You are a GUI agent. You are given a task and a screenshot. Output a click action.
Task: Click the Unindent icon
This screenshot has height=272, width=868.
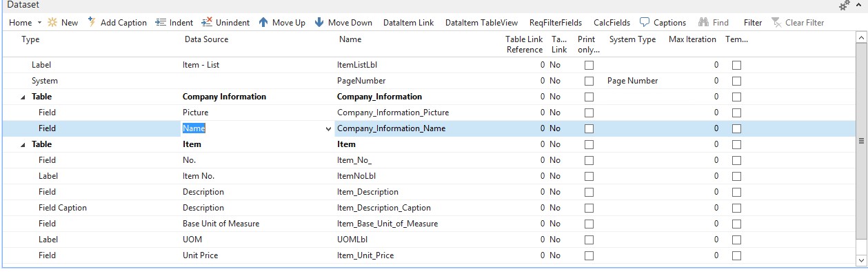207,23
